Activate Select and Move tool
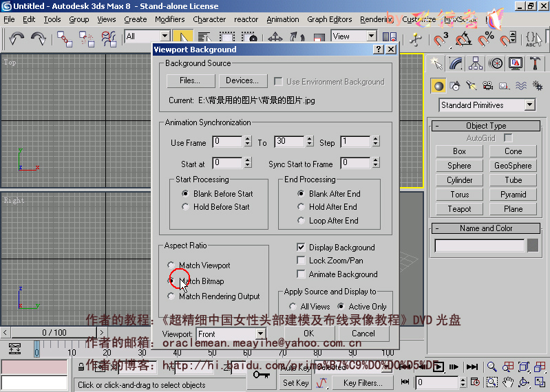 (275, 38)
